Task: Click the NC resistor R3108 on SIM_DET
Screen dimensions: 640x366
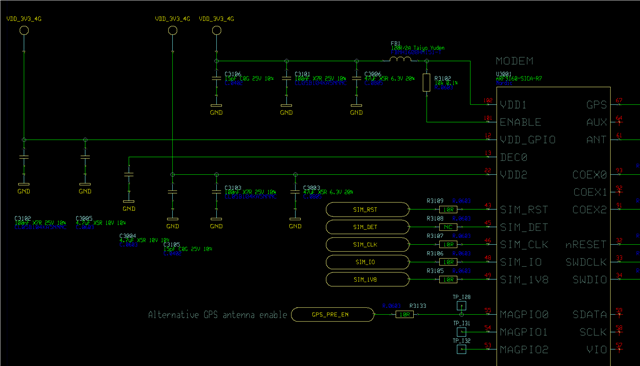Action: click(448, 227)
